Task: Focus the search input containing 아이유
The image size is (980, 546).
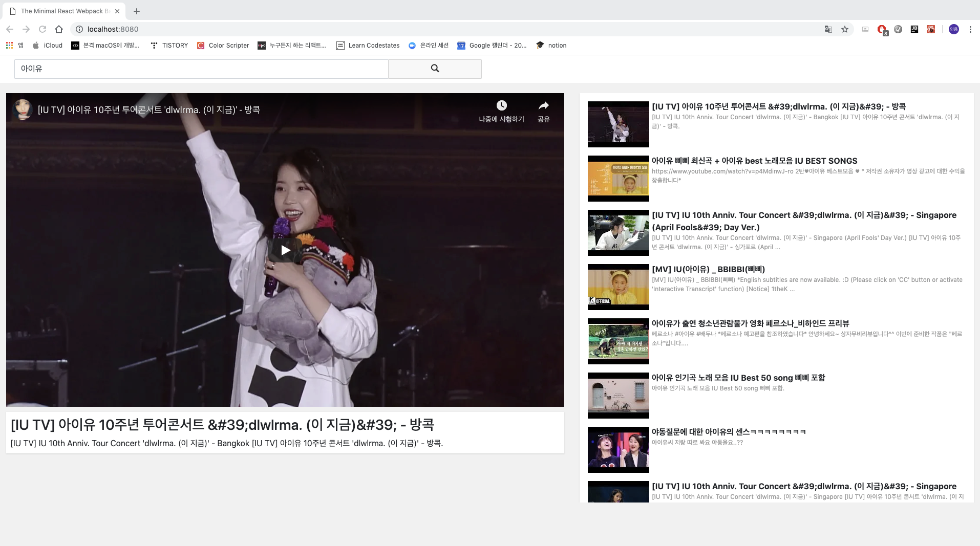Action: coord(201,69)
